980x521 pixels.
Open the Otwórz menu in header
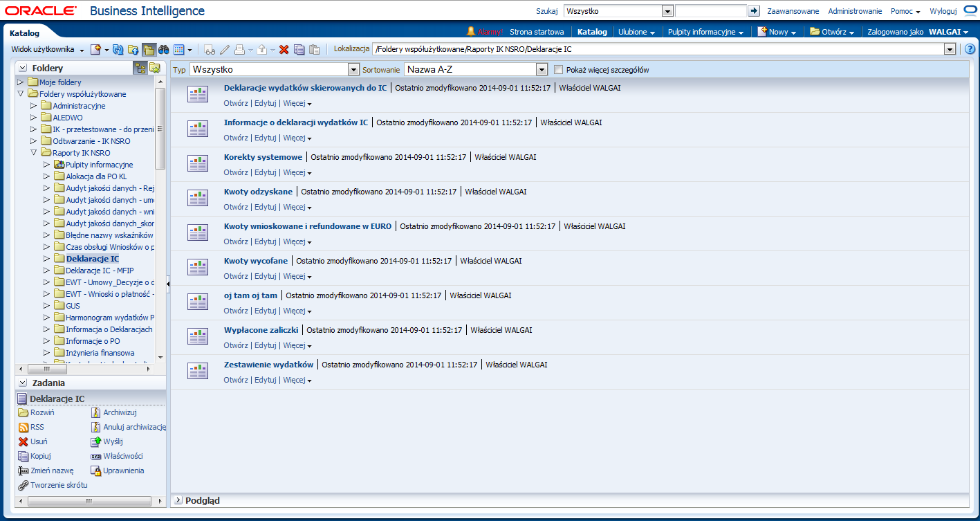832,32
